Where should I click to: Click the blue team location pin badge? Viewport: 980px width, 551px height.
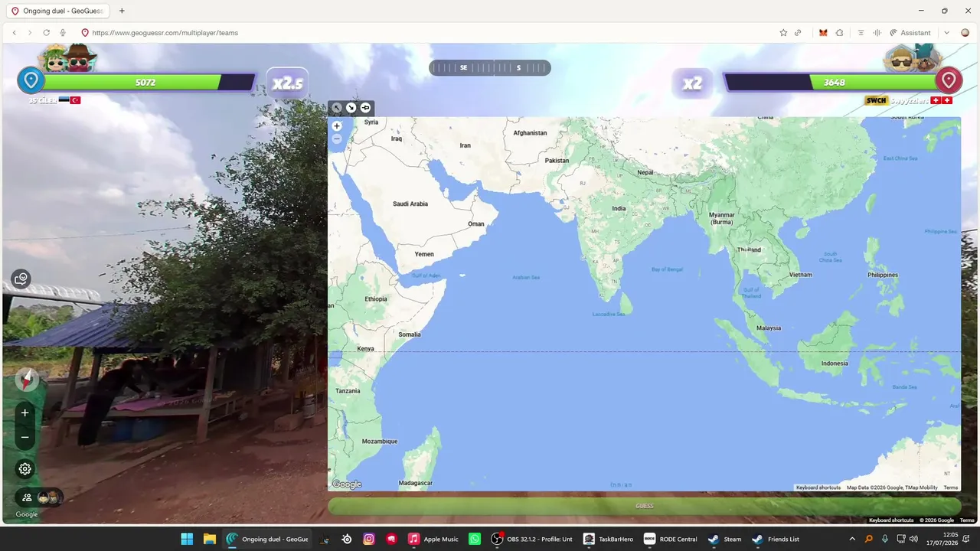pos(31,80)
